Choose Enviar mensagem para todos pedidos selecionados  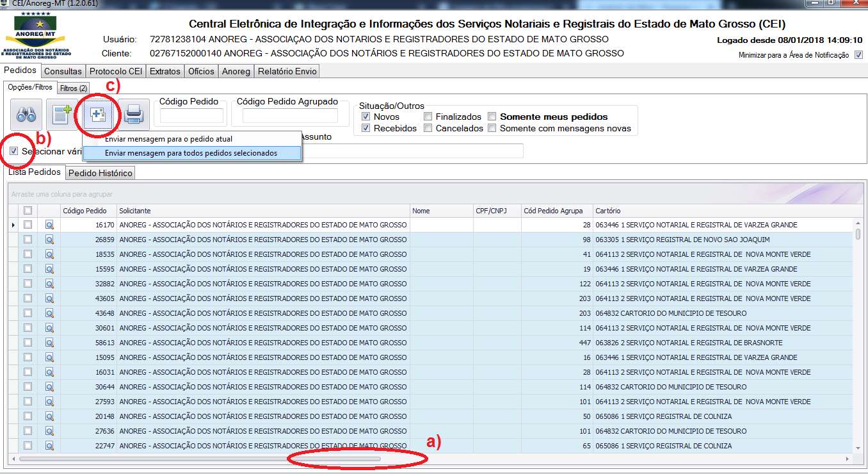click(x=192, y=153)
